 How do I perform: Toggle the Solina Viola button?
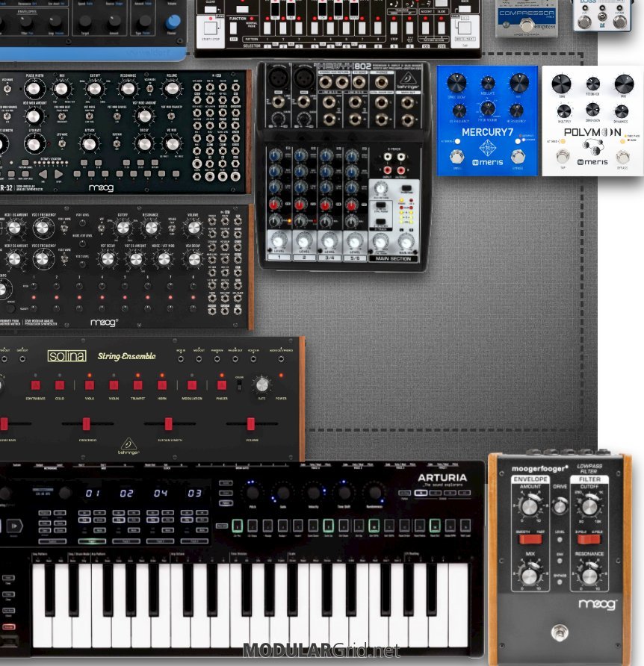(90, 385)
